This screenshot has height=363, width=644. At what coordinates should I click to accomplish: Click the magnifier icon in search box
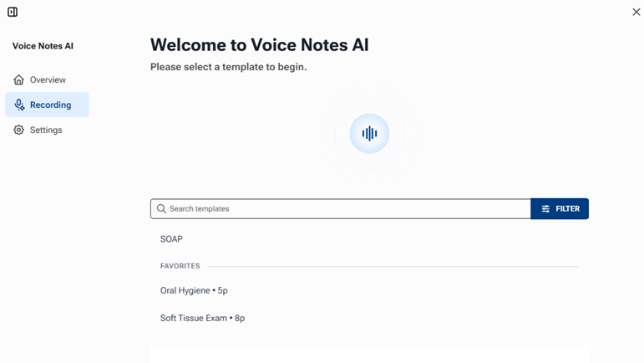pyautogui.click(x=161, y=209)
